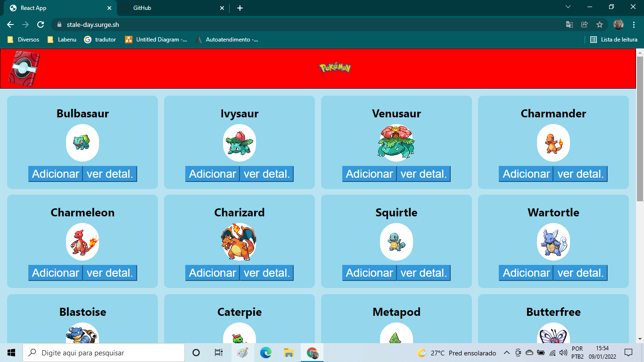Open the Labenu bookmarks folder
This screenshot has height=362, width=644.
coord(62,40)
